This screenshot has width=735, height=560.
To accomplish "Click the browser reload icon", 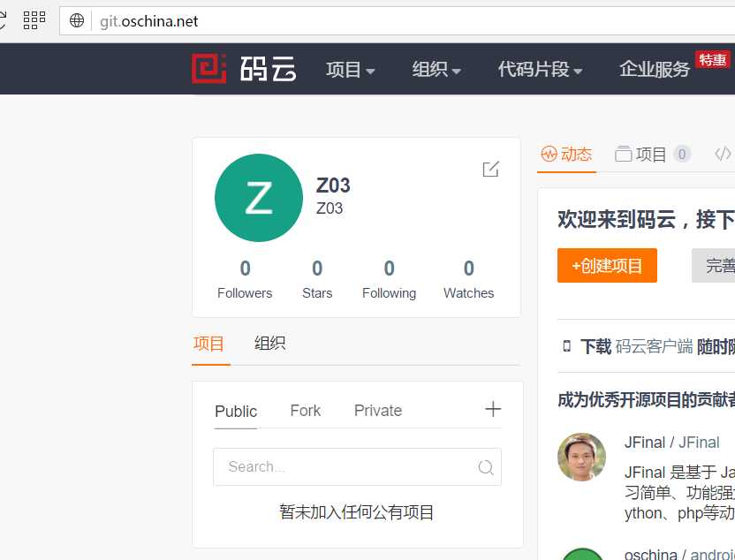I will pos(3,20).
